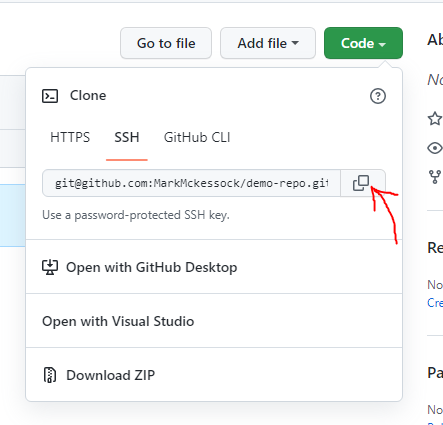Choose Open with Visual Studio

(x=214, y=321)
